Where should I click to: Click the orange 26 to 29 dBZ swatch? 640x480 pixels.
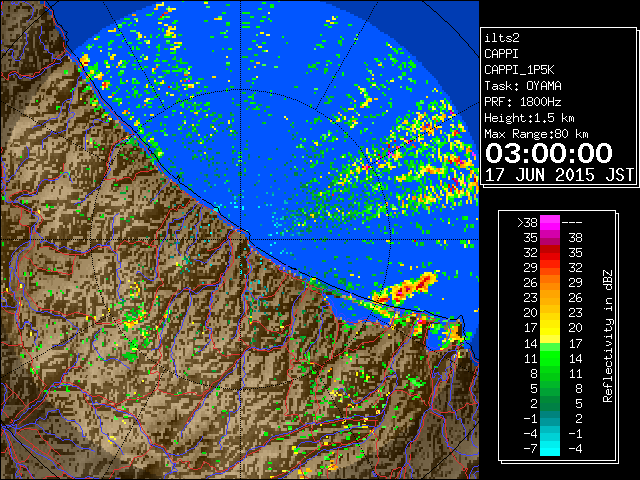click(x=550, y=283)
